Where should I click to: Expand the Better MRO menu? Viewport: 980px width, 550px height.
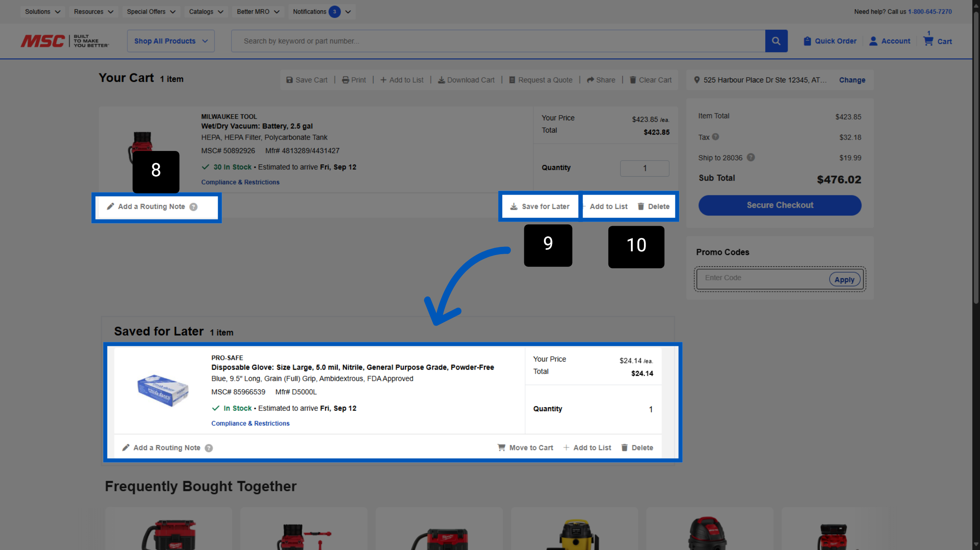(258, 11)
